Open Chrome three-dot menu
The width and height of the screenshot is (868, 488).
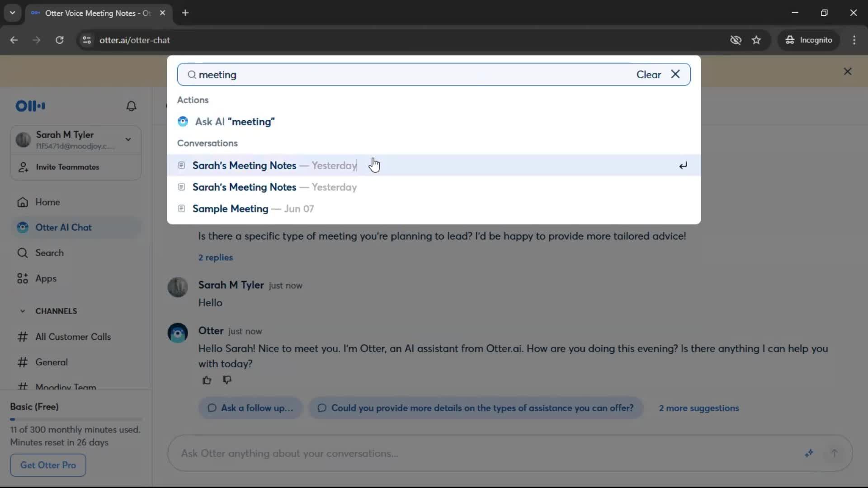pyautogui.click(x=854, y=40)
